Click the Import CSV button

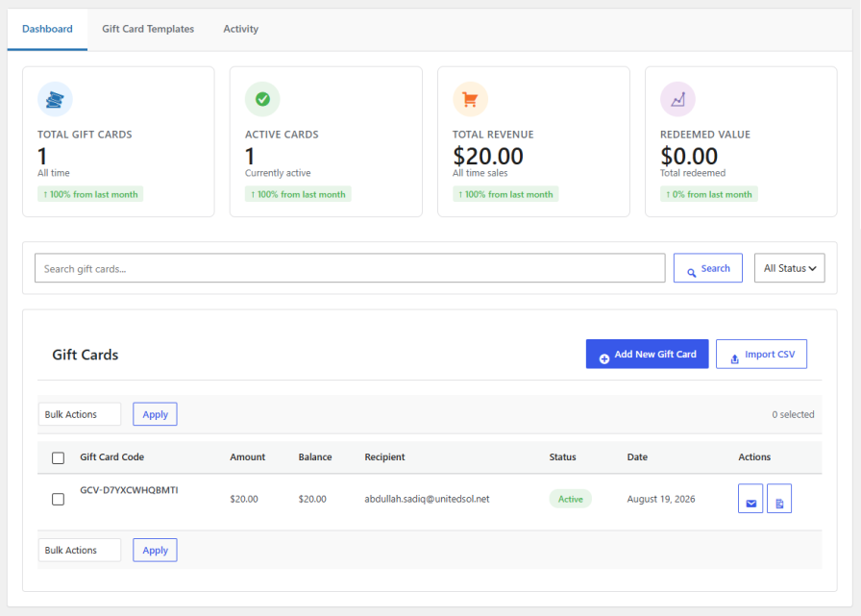coord(761,354)
